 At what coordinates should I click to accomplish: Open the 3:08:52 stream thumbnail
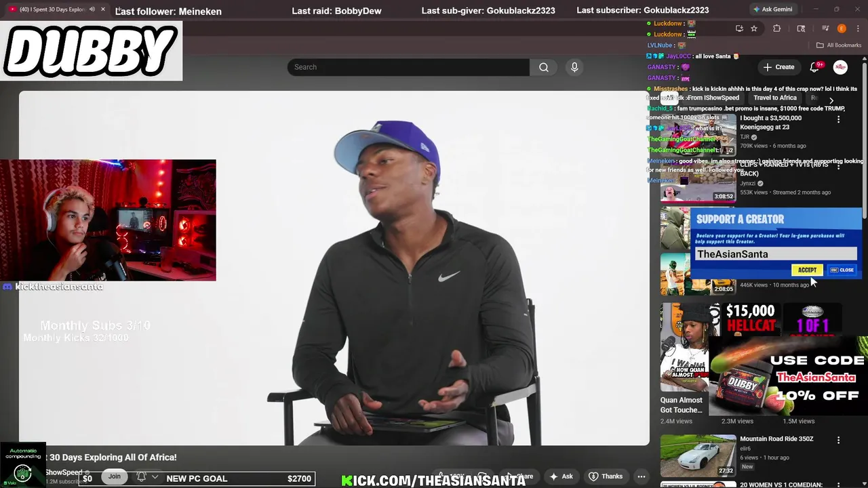tap(698, 181)
